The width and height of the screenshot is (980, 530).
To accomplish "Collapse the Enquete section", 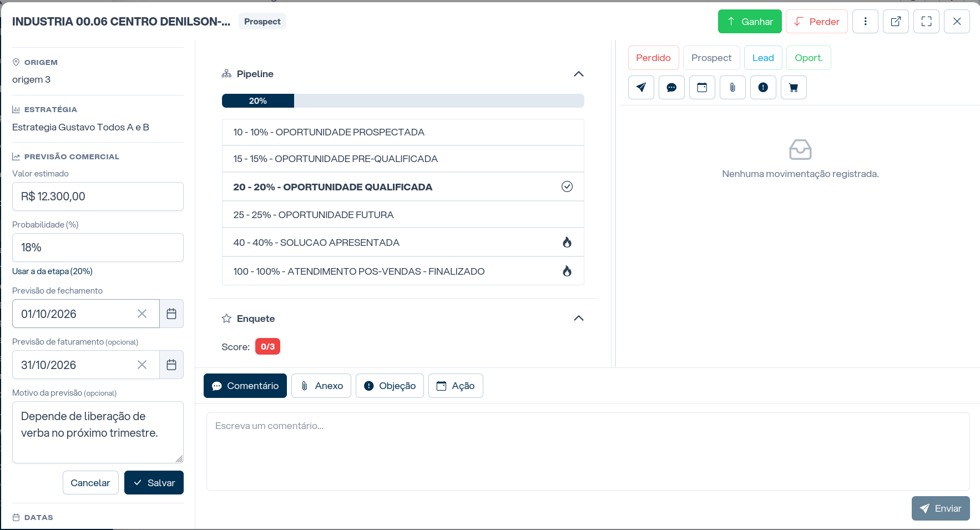I will click(x=579, y=319).
